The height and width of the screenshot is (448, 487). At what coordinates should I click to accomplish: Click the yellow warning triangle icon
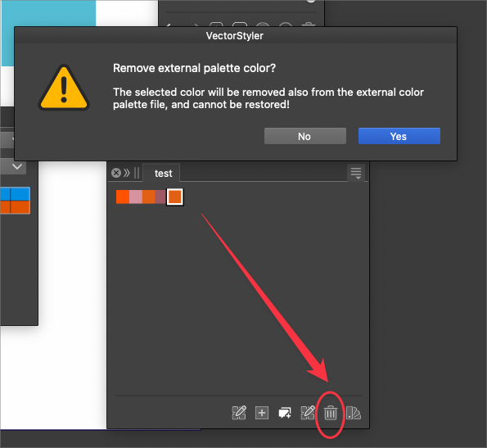click(64, 88)
